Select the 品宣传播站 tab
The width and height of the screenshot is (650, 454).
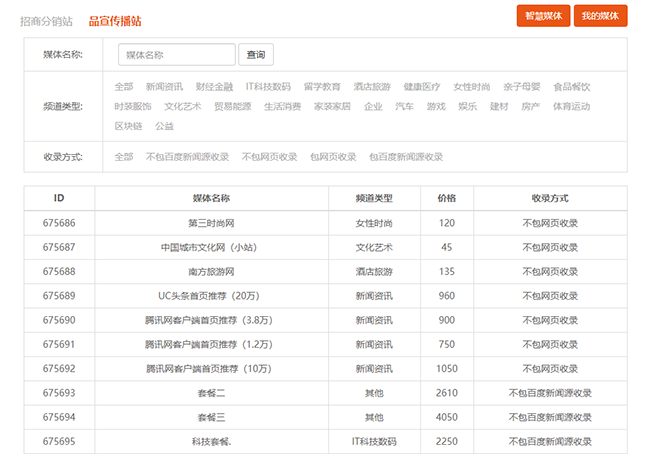tap(115, 21)
